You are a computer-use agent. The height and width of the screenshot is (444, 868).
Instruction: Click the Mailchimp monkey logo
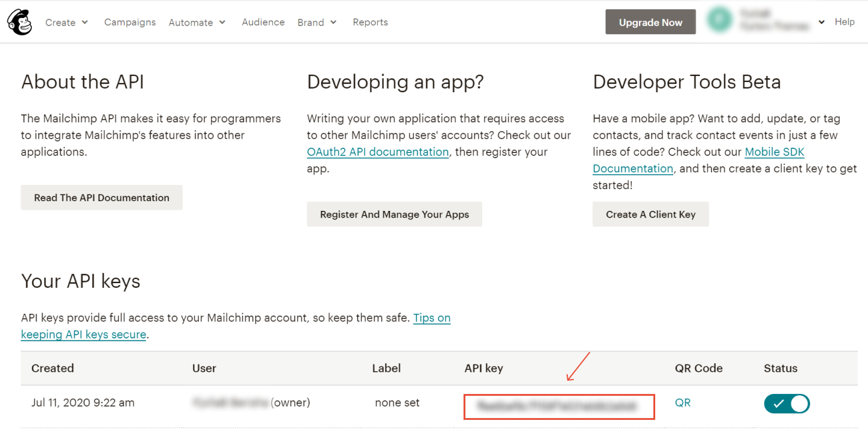[x=19, y=22]
